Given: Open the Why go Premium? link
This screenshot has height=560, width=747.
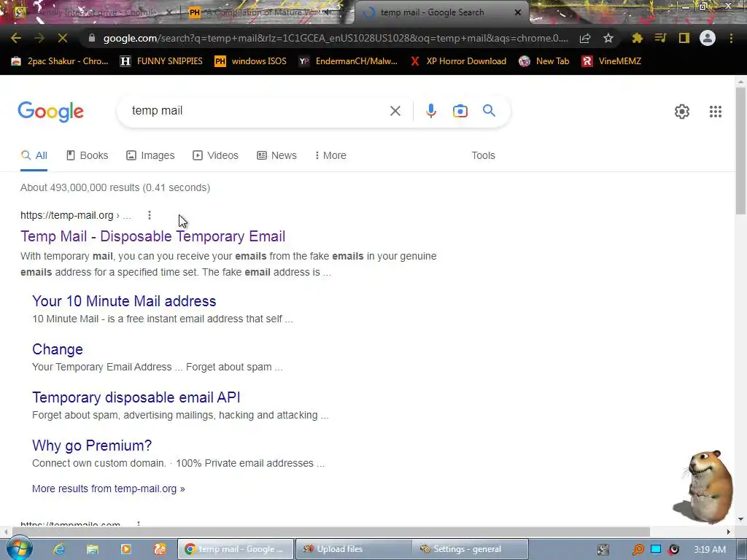Looking at the screenshot, I should pos(91,446).
